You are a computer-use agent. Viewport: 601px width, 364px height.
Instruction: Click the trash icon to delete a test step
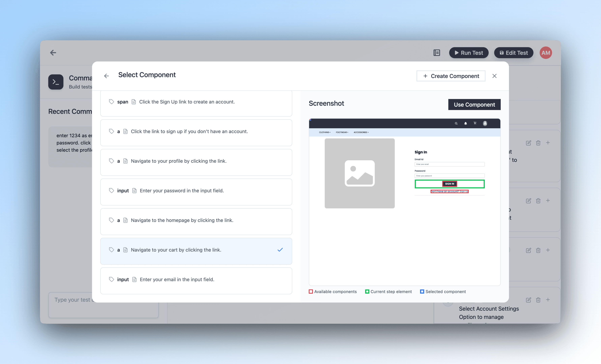pyautogui.click(x=538, y=143)
